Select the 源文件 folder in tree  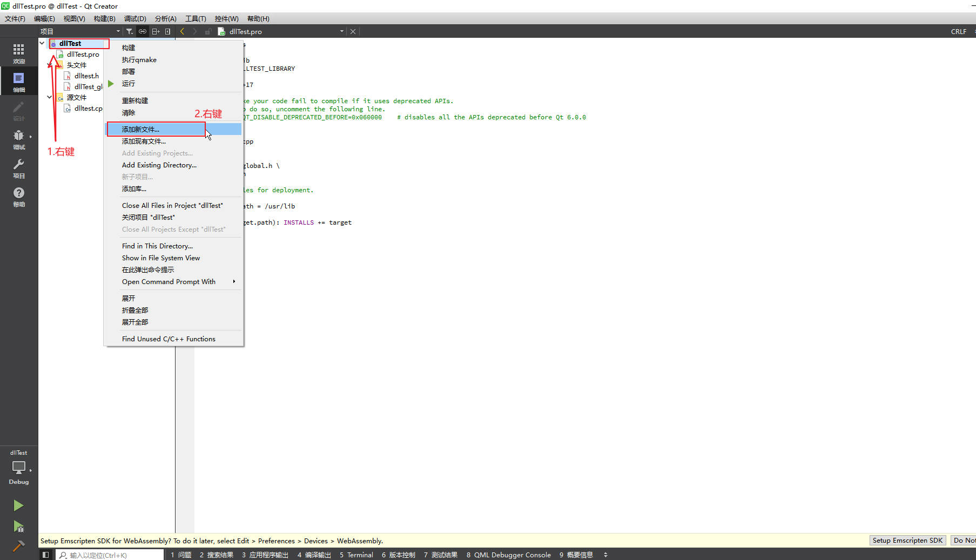(x=76, y=97)
